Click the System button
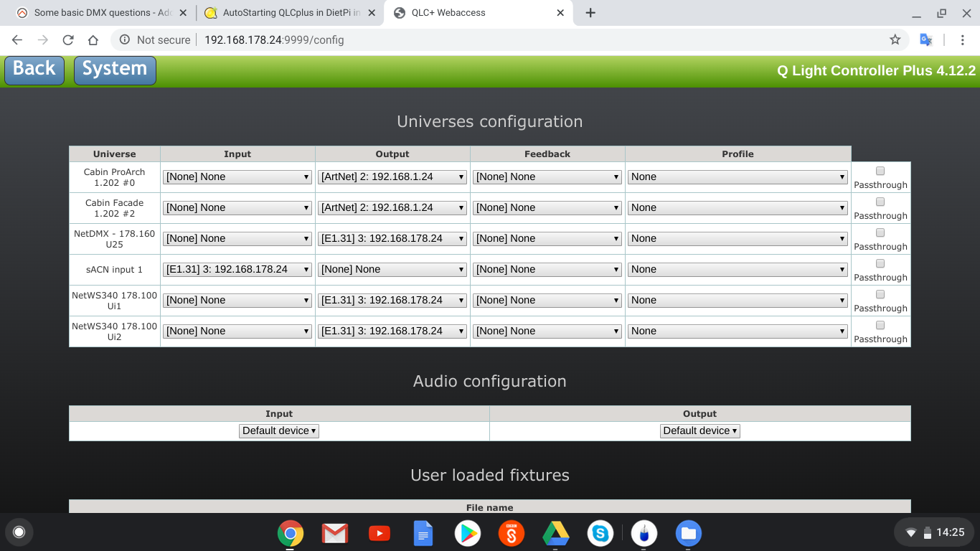 tap(115, 70)
